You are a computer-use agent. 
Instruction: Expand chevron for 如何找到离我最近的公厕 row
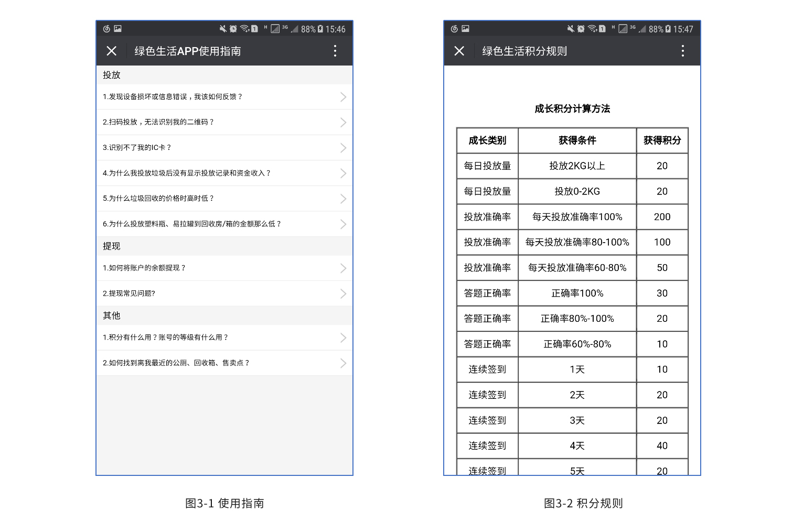coord(343,363)
